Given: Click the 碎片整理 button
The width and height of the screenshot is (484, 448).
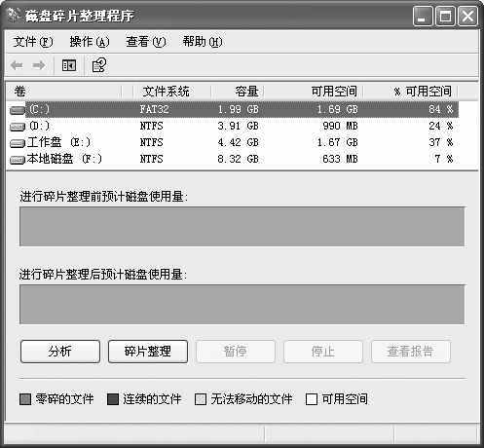Looking at the screenshot, I should coord(148,352).
